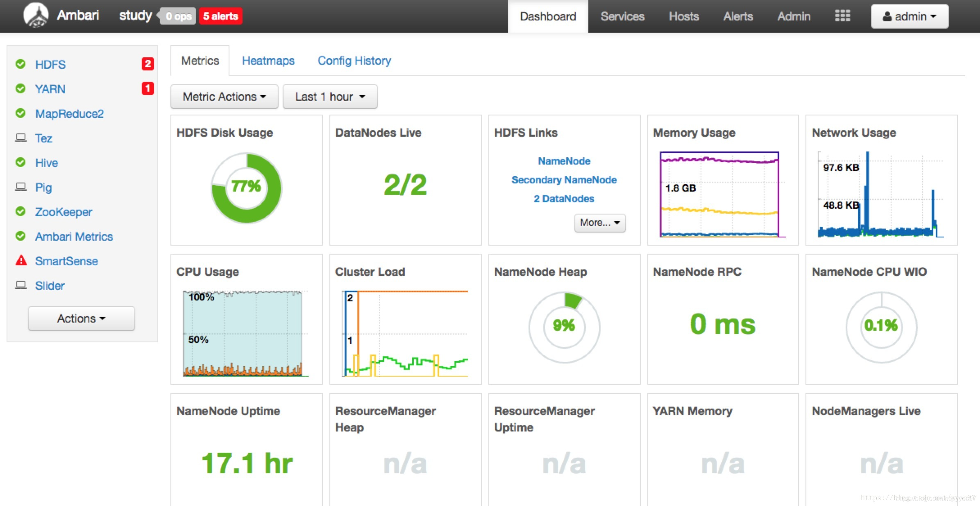The image size is (980, 506).
Task: Open the MapReduce2 service link
Action: [x=70, y=113]
